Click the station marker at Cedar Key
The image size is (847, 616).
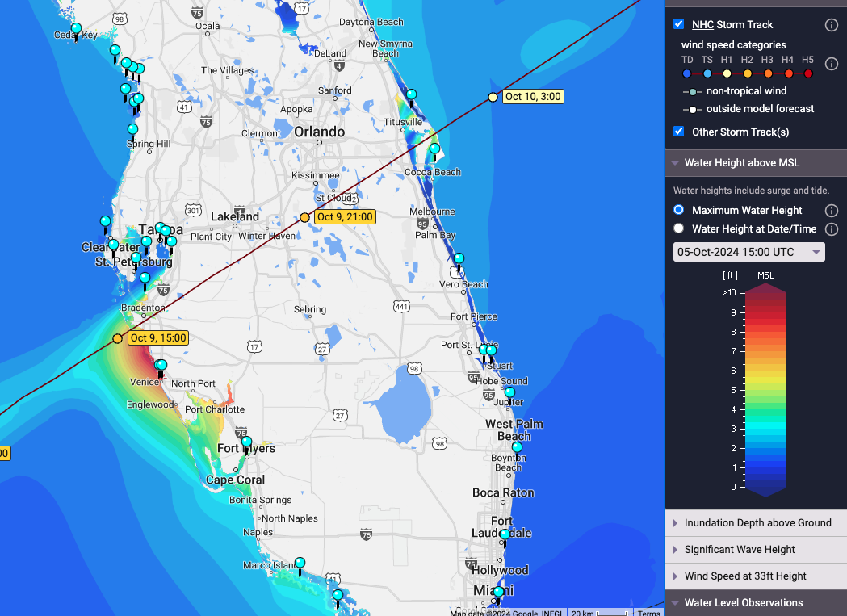[75, 28]
